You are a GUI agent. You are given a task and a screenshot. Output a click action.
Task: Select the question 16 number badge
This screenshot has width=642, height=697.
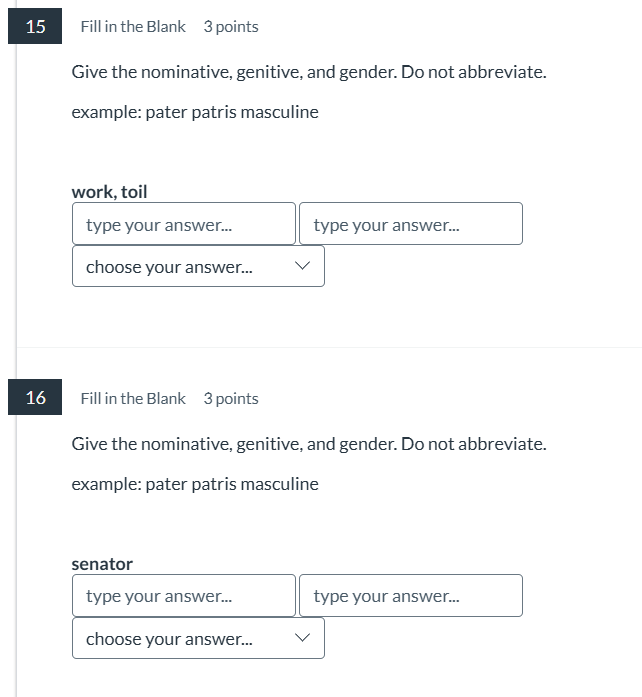point(35,397)
